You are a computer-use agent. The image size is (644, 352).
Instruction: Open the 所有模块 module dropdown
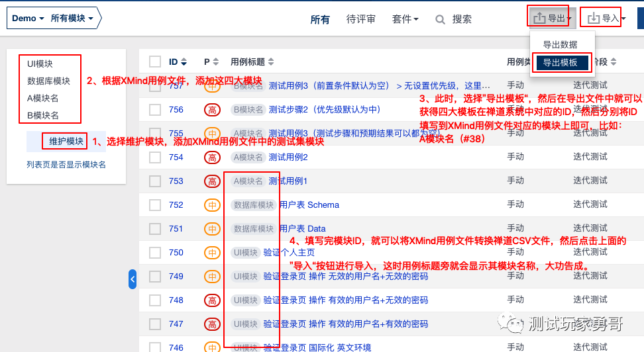[x=72, y=19]
